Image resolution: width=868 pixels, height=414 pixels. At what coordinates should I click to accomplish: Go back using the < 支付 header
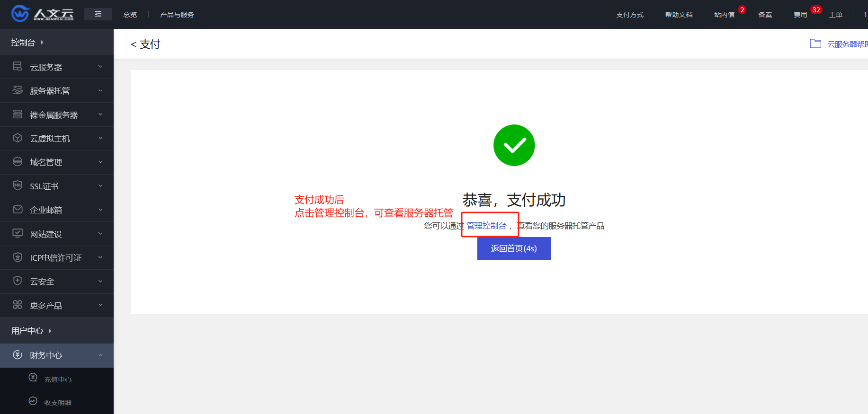(x=145, y=44)
